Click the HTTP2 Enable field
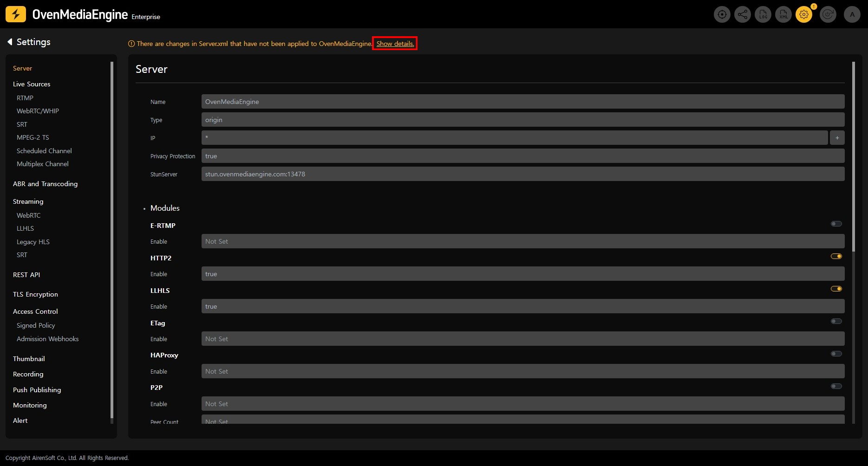Screen dimensions: 868x466 click(x=523, y=274)
